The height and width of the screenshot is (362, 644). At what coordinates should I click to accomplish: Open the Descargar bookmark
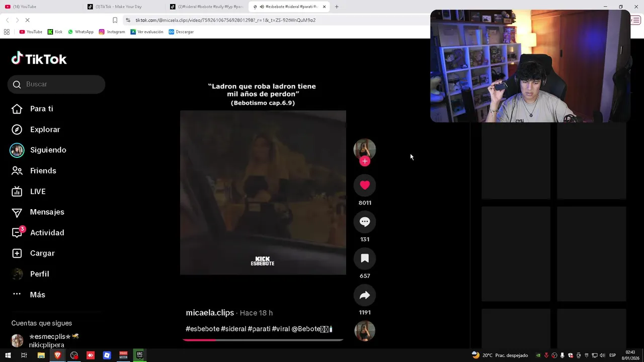(181, 32)
